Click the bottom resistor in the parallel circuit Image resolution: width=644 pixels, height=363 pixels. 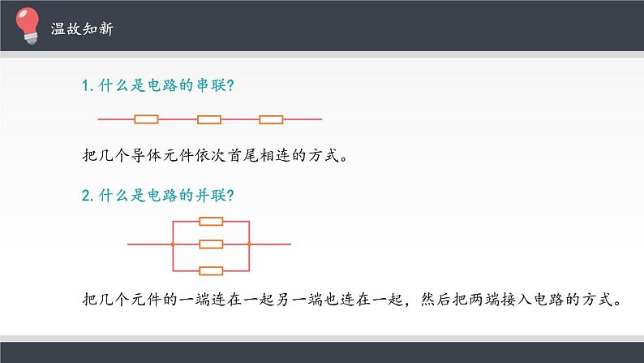click(x=211, y=270)
